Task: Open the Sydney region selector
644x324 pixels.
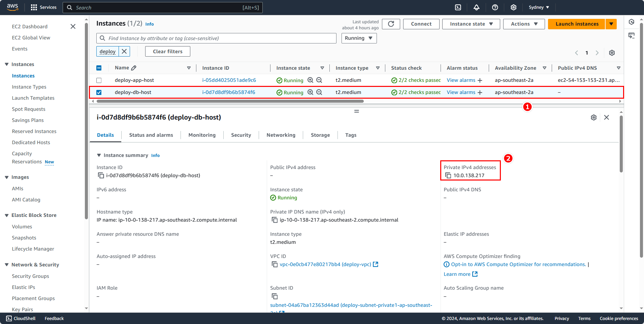Action: (x=539, y=7)
